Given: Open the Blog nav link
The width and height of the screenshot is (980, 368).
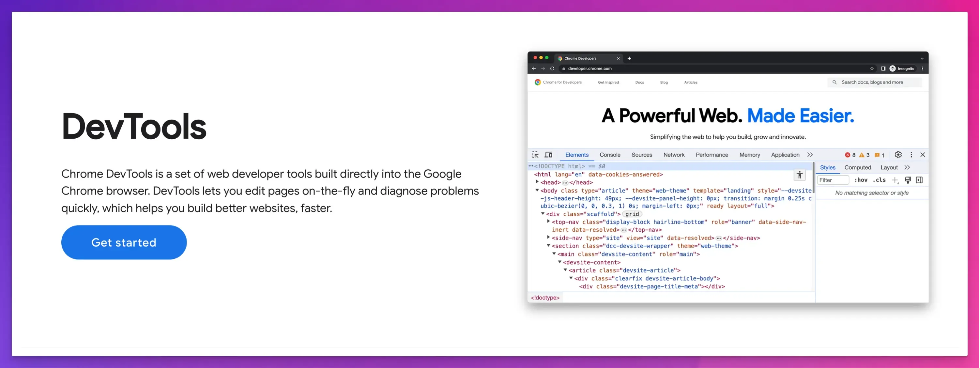Looking at the screenshot, I should click(x=664, y=82).
